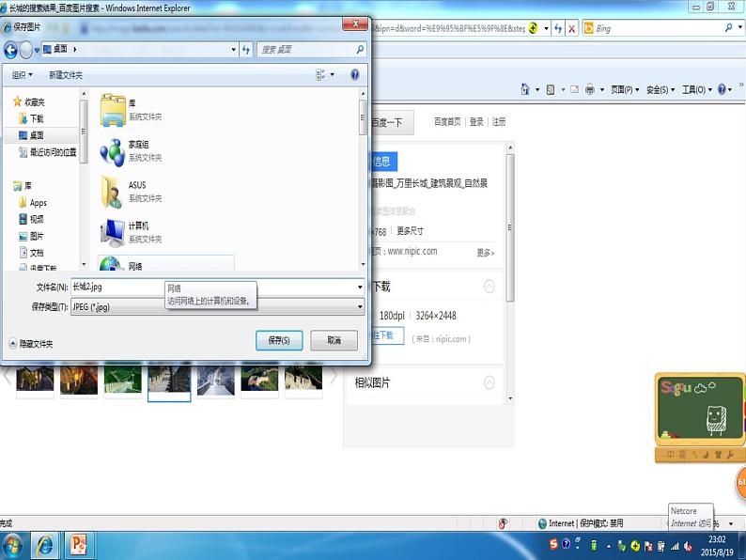This screenshot has height=560, width=746.
Task: Click Internet Explorer icon in taskbar
Action: 45,545
